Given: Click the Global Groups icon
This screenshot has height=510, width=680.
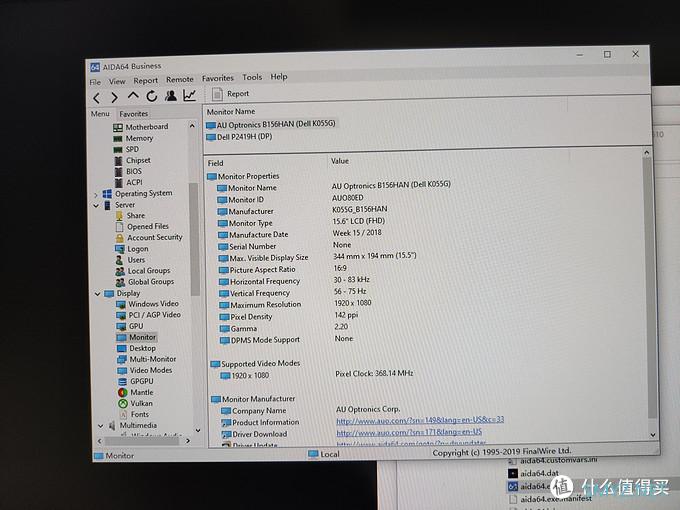Looking at the screenshot, I should coord(120,282).
